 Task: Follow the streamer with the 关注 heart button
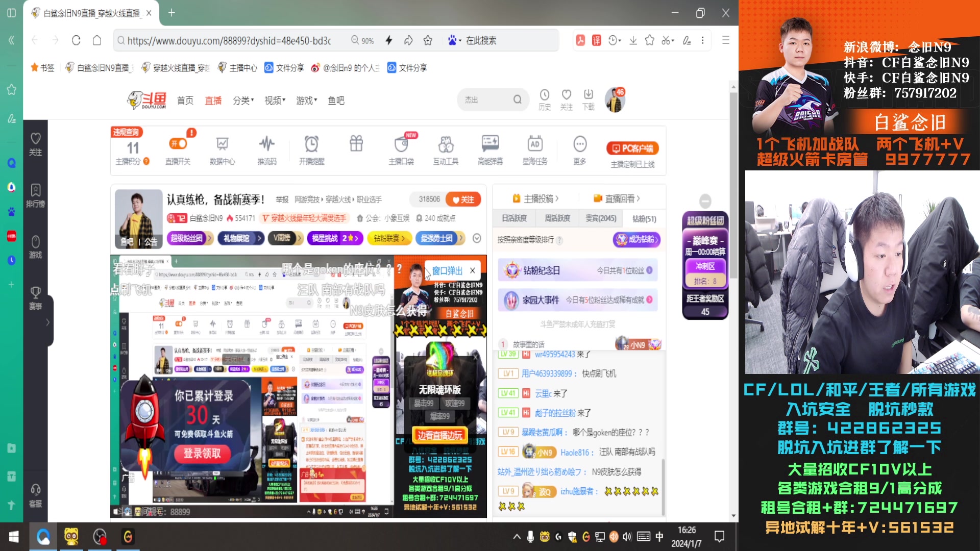point(462,199)
